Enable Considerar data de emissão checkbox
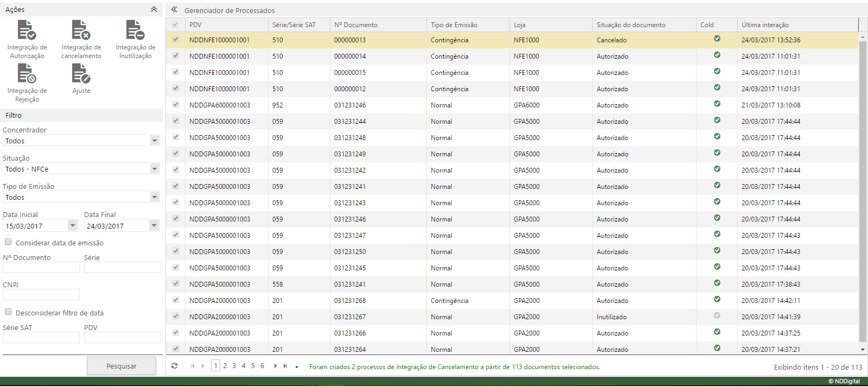The image size is (868, 386). pos(8,242)
